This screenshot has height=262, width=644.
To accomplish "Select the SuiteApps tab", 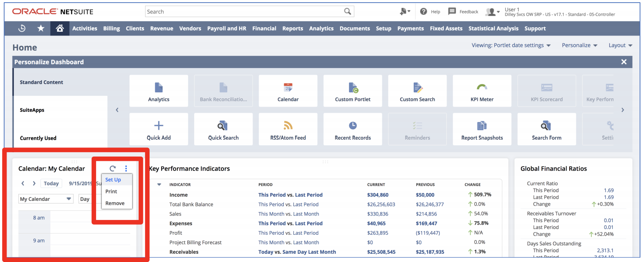I will point(60,110).
